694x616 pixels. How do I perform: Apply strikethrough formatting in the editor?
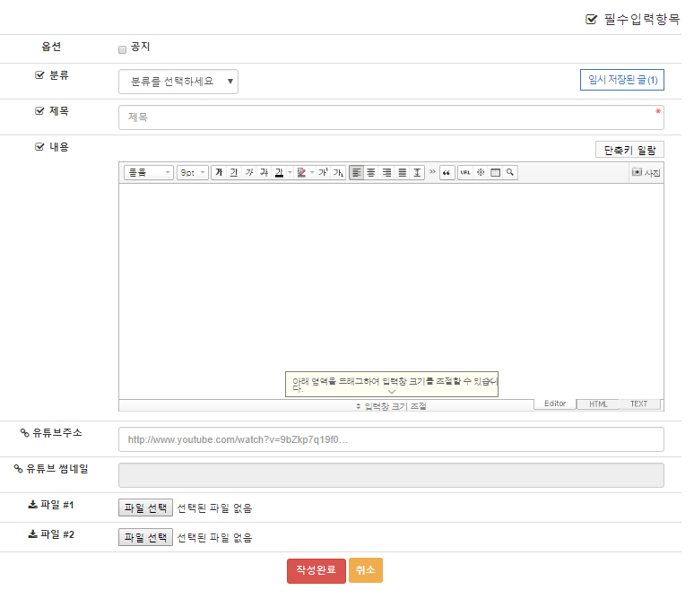coord(264,172)
